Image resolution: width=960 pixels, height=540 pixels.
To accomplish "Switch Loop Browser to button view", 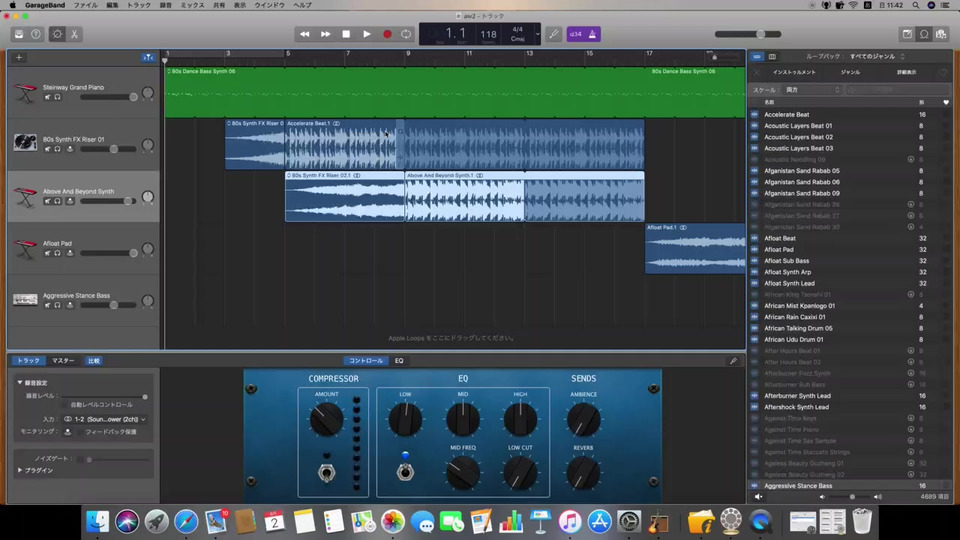I will (757, 56).
